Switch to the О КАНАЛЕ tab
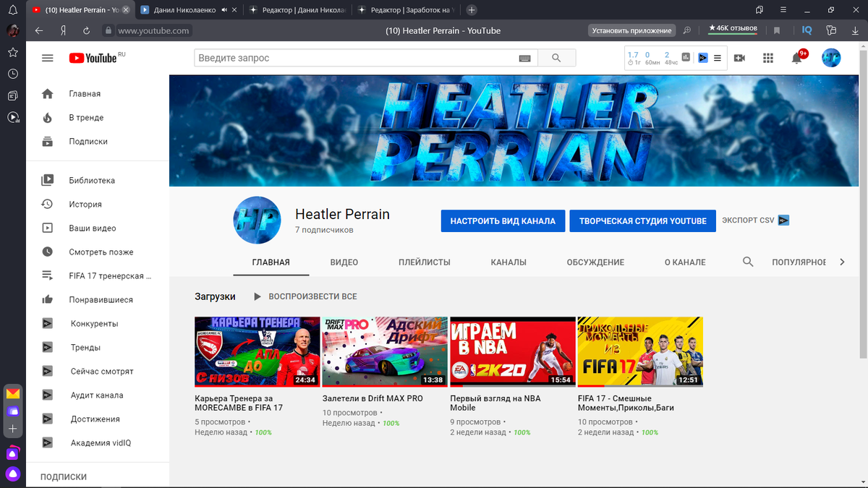The width and height of the screenshot is (868, 488). 685,262
